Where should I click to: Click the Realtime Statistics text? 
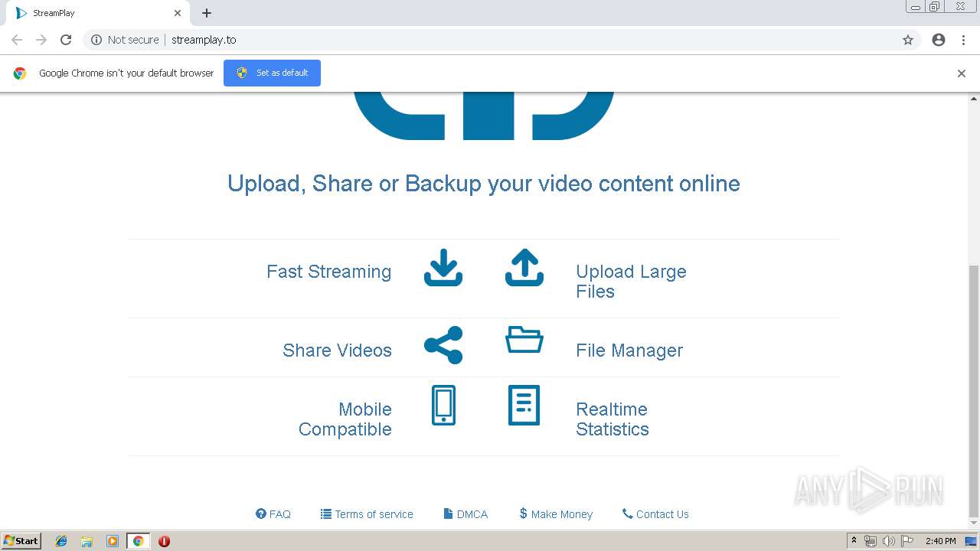[x=612, y=419]
